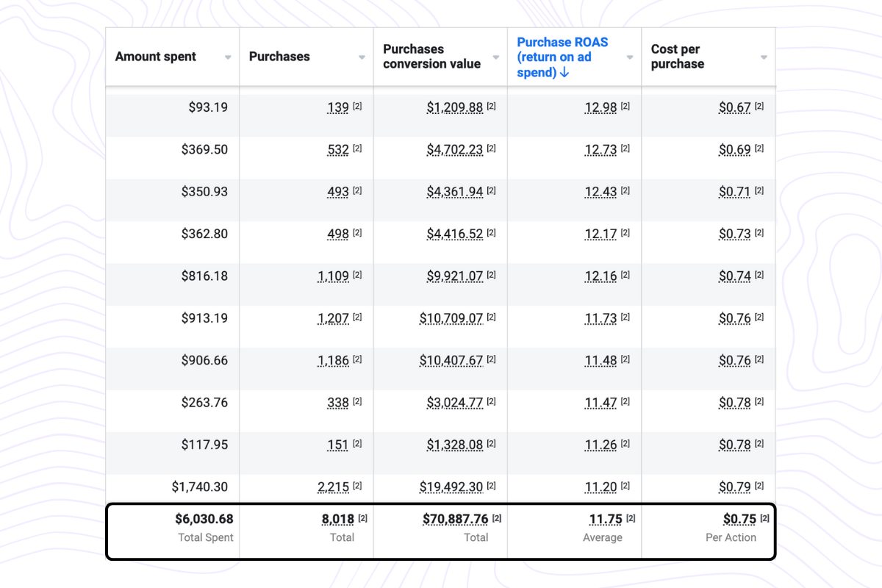Click footnote [2] icon next to 139 purchases

[x=357, y=107]
